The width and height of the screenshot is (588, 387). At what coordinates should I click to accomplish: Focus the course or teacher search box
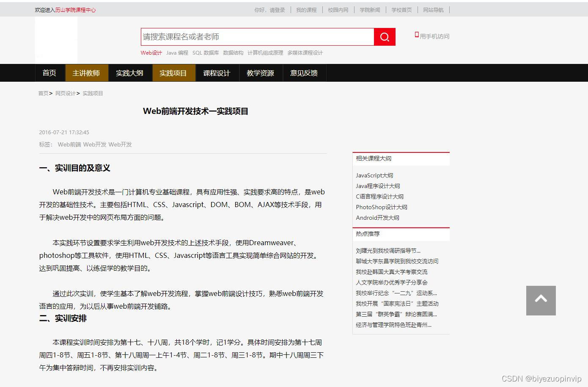click(x=258, y=37)
